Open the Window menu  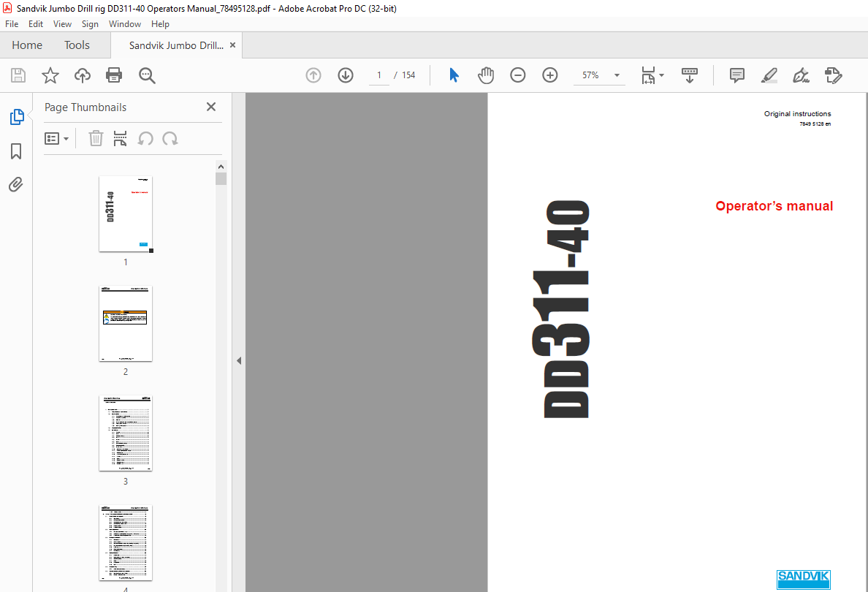click(124, 24)
